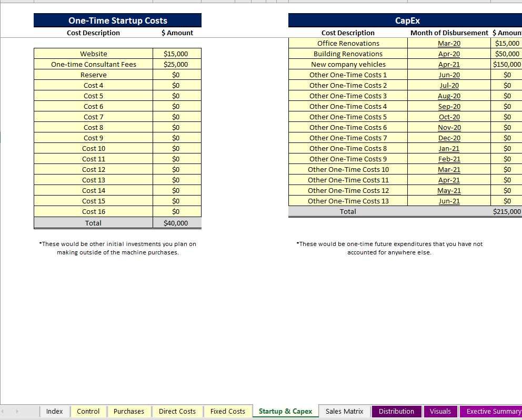Viewport: 522px width, 420px height.
Task: Select Other One-Time Costs 13 cell
Action: coord(348,201)
